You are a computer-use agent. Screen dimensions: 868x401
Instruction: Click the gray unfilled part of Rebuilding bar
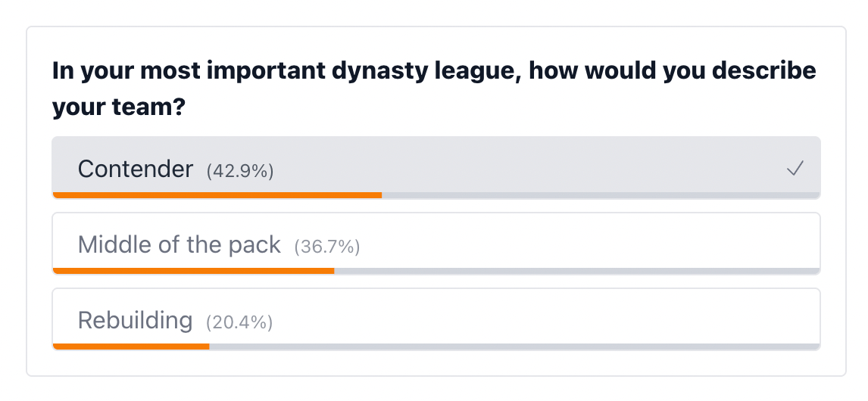click(515, 347)
